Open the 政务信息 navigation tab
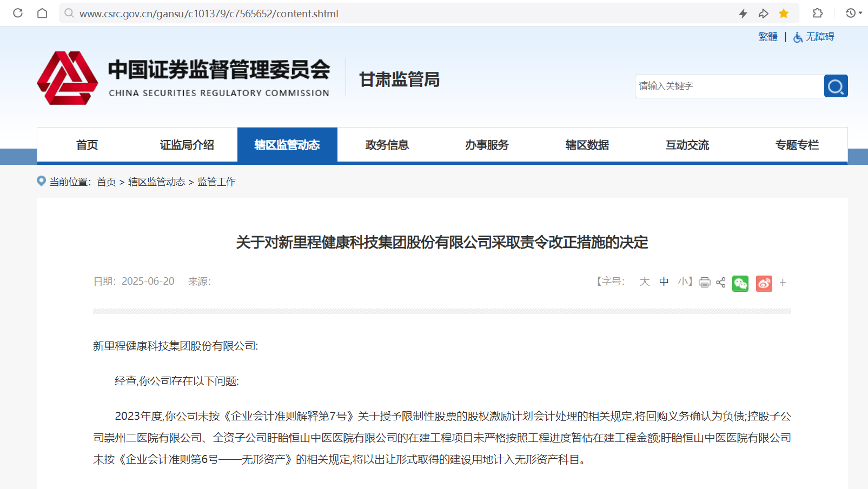The width and height of the screenshot is (868, 489). pyautogui.click(x=387, y=145)
